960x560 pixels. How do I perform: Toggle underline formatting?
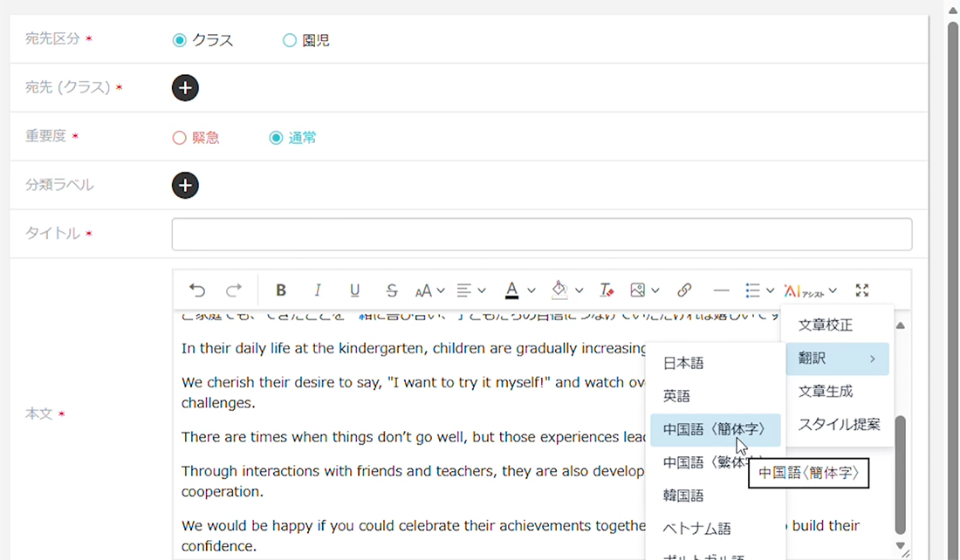354,290
